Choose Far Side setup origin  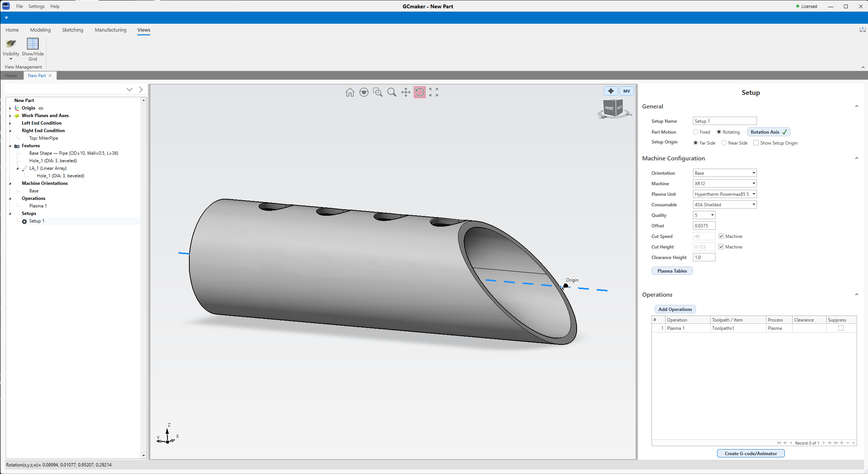pyautogui.click(x=696, y=143)
